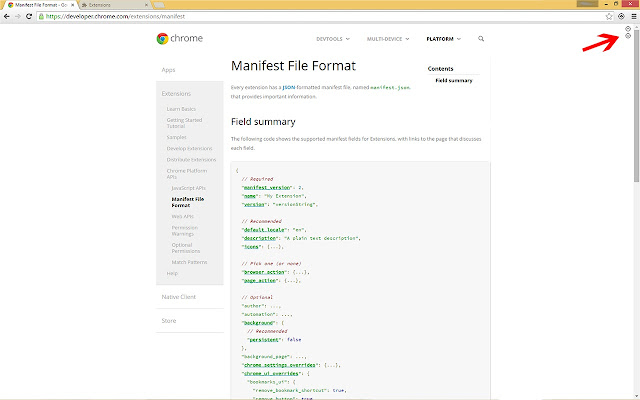This screenshot has width=640, height=400.
Task: Select Manifest File Format in the sidebar
Action: coord(187,202)
